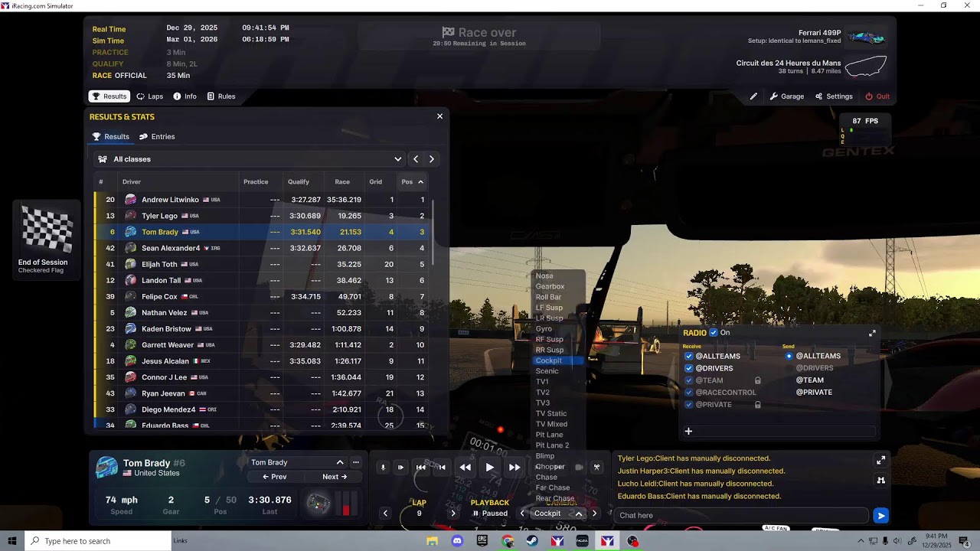Rewind the replay
Screen dimensions: 980x551
click(x=465, y=467)
